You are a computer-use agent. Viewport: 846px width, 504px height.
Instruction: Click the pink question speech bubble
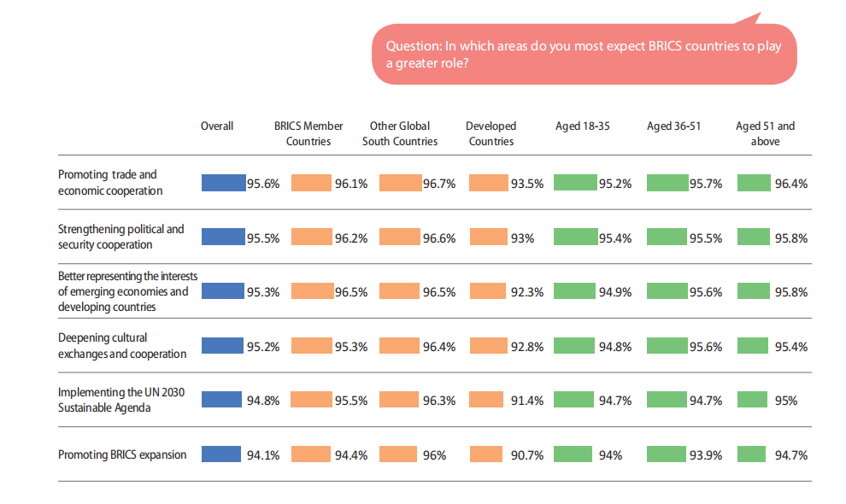pos(584,55)
